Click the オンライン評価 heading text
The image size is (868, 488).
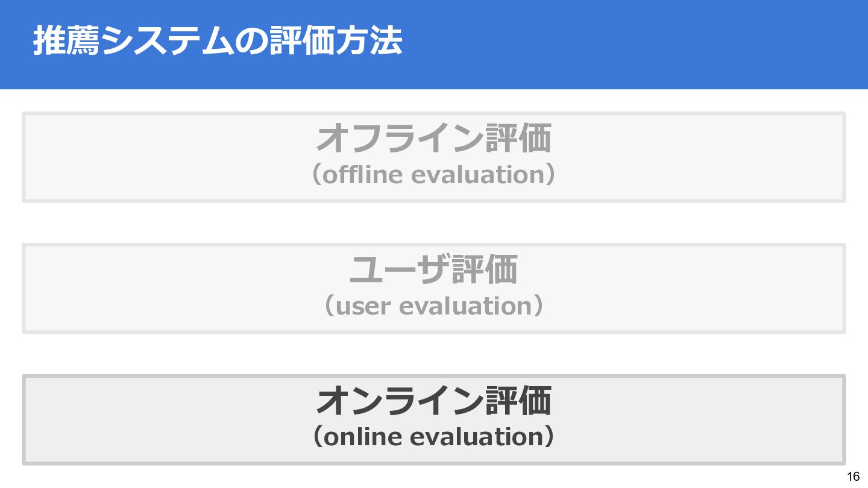[433, 402]
